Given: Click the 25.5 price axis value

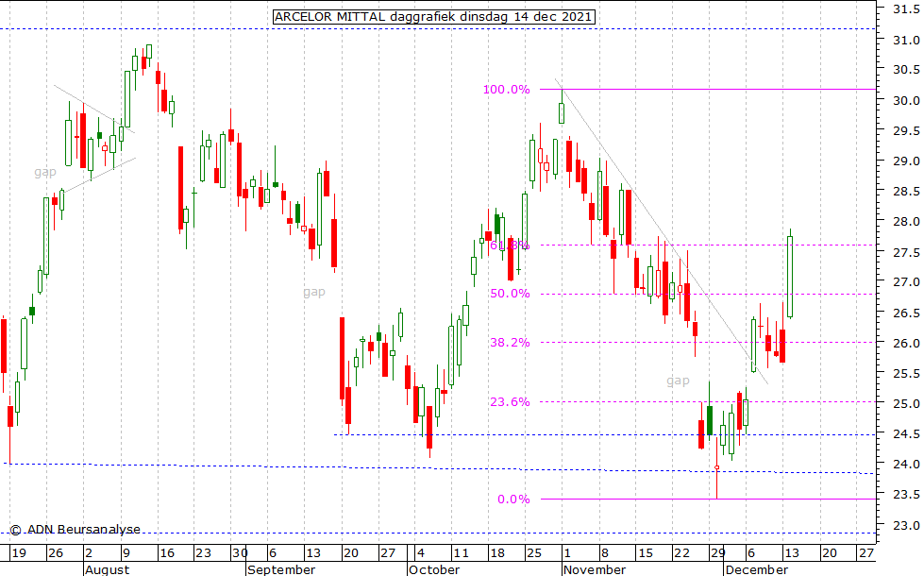Looking at the screenshot, I should point(906,374).
